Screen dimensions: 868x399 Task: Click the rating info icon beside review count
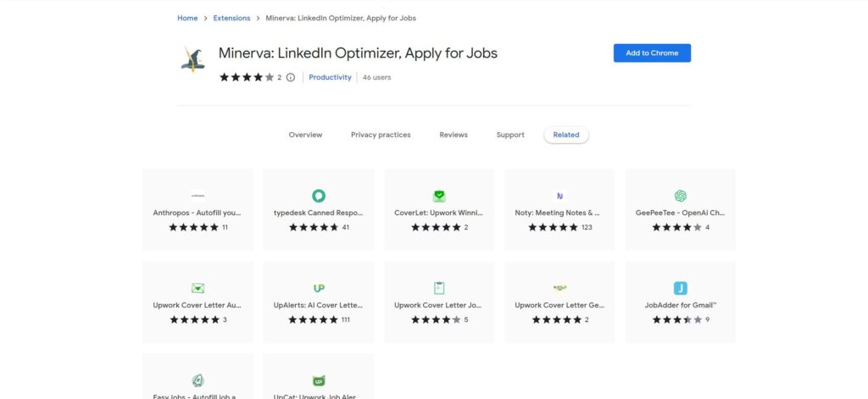click(291, 77)
